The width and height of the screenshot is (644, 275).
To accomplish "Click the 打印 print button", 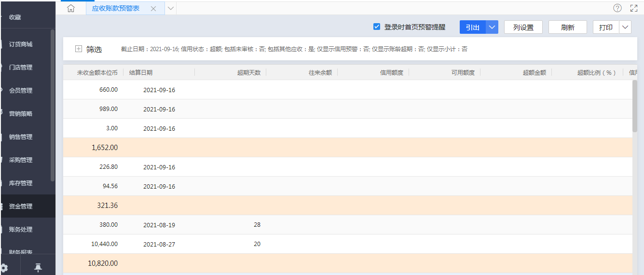I will 606,27.
